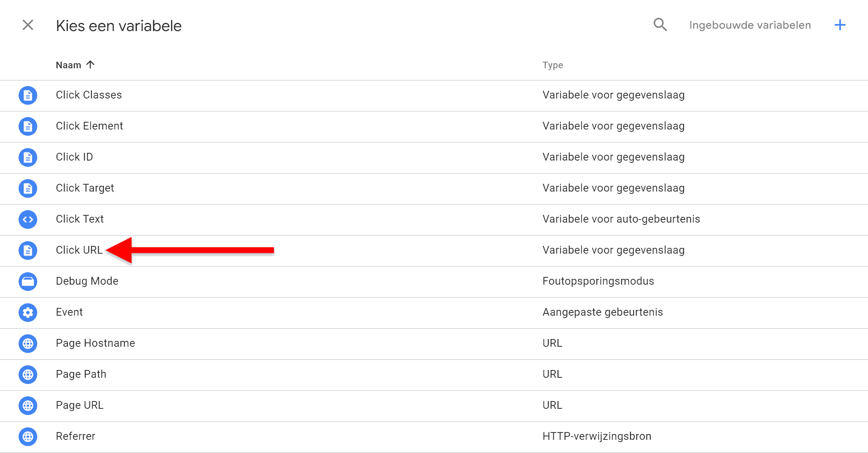Click the document icon next to Click URL
Viewport: 868px width, 453px height.
[x=28, y=251]
